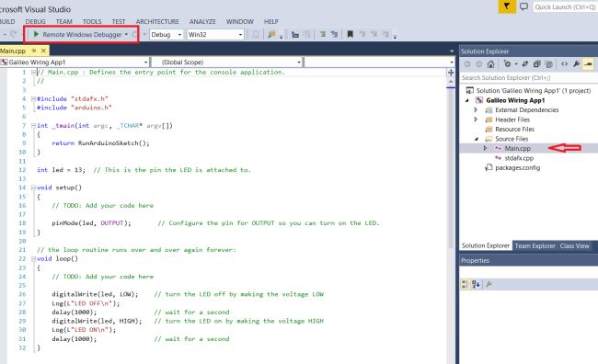This screenshot has height=364, width=598.
Task: Expand the Main.cpp node in Solution Explorer
Action: click(x=485, y=148)
